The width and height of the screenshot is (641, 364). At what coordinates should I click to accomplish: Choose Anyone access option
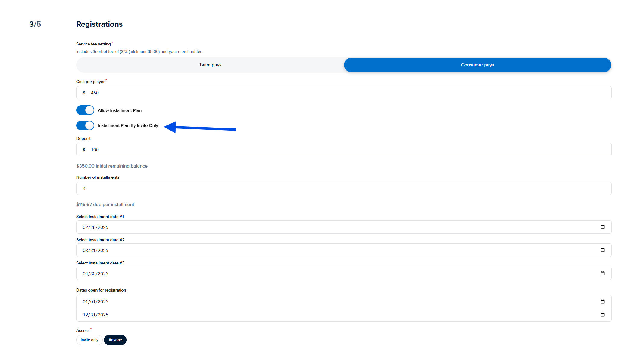tap(115, 340)
